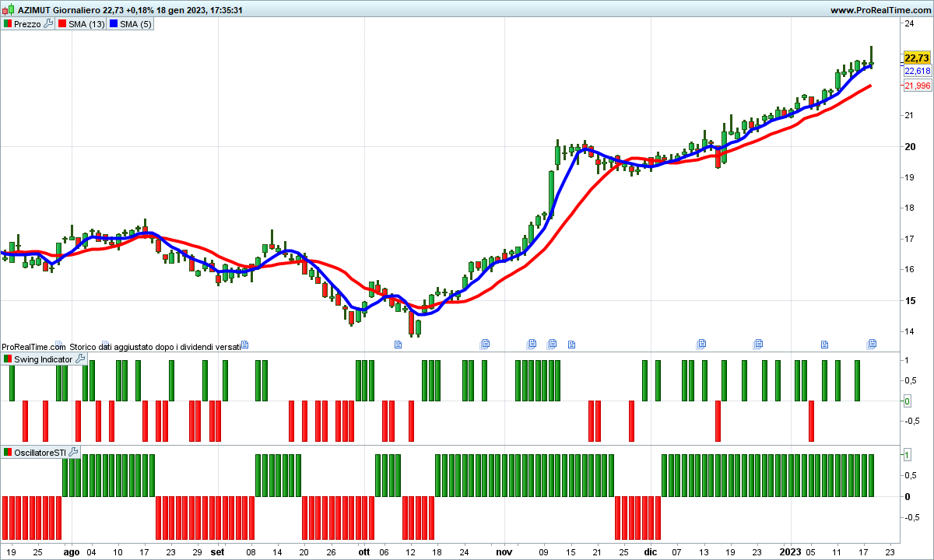Viewport: 934px width, 560px height.
Task: Open the rightmost news document icon near January 17
Action: 873,343
